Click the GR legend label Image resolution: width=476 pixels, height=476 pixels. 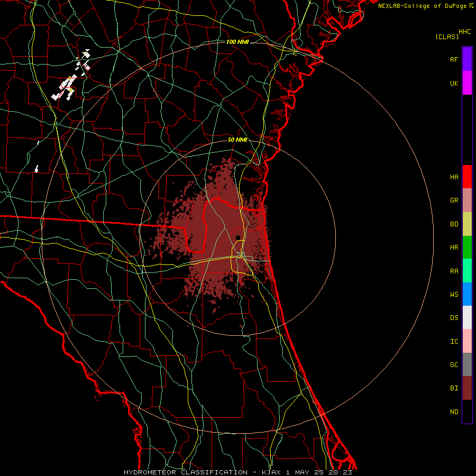point(454,200)
